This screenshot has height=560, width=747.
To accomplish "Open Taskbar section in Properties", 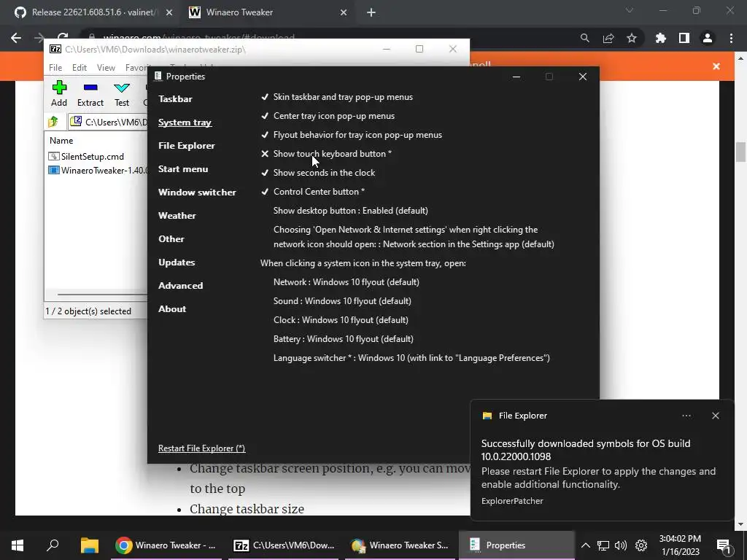I will pyautogui.click(x=175, y=99).
